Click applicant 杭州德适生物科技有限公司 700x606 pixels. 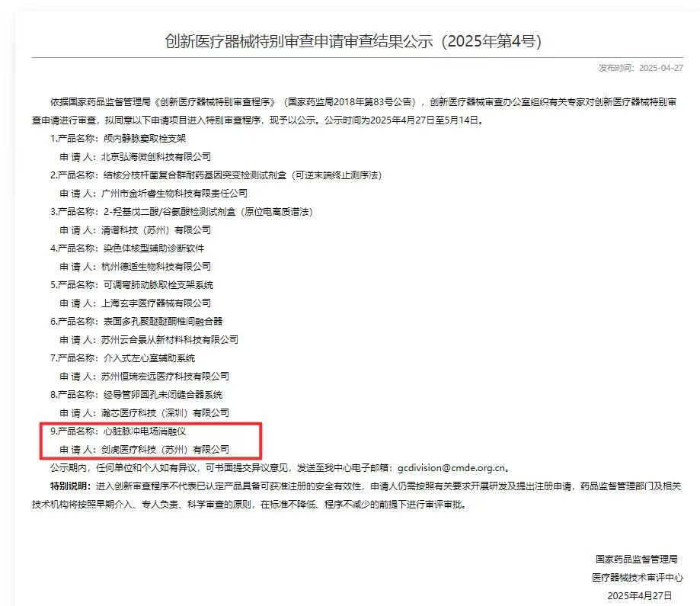[156, 267]
